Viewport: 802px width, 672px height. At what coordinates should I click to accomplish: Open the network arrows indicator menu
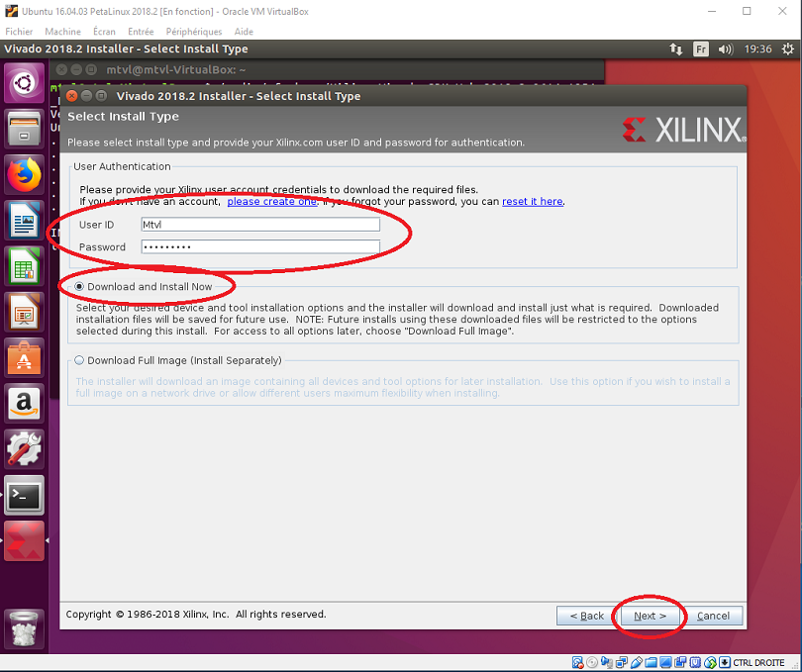pyautogui.click(x=674, y=48)
